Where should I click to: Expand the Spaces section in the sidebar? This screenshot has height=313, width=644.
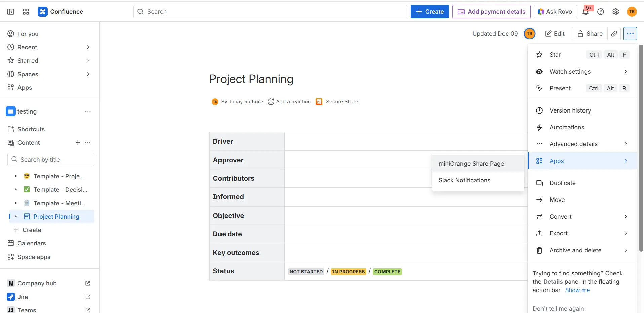[x=88, y=74]
